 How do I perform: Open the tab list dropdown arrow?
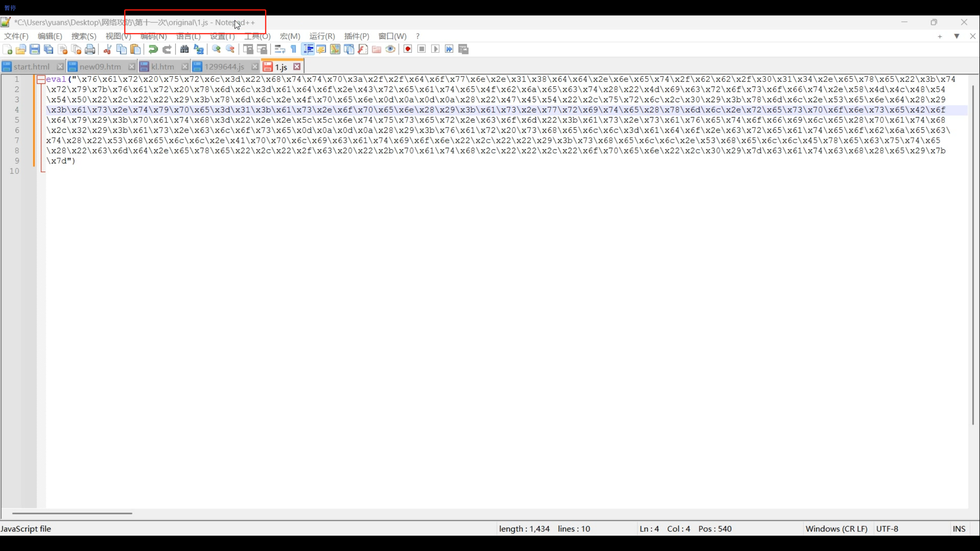pyautogui.click(x=956, y=36)
